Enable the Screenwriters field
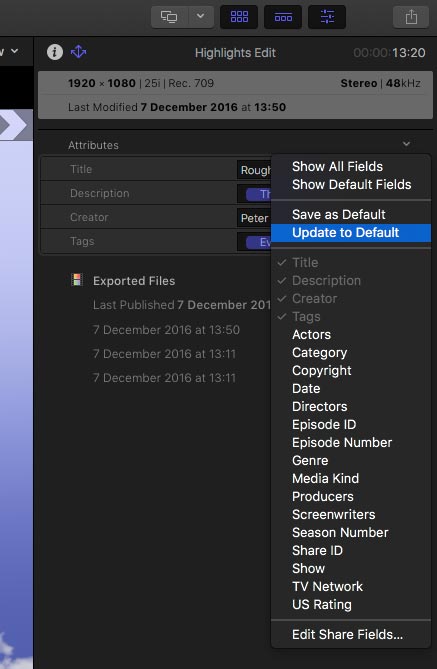This screenshot has height=669, width=437. coord(351,514)
